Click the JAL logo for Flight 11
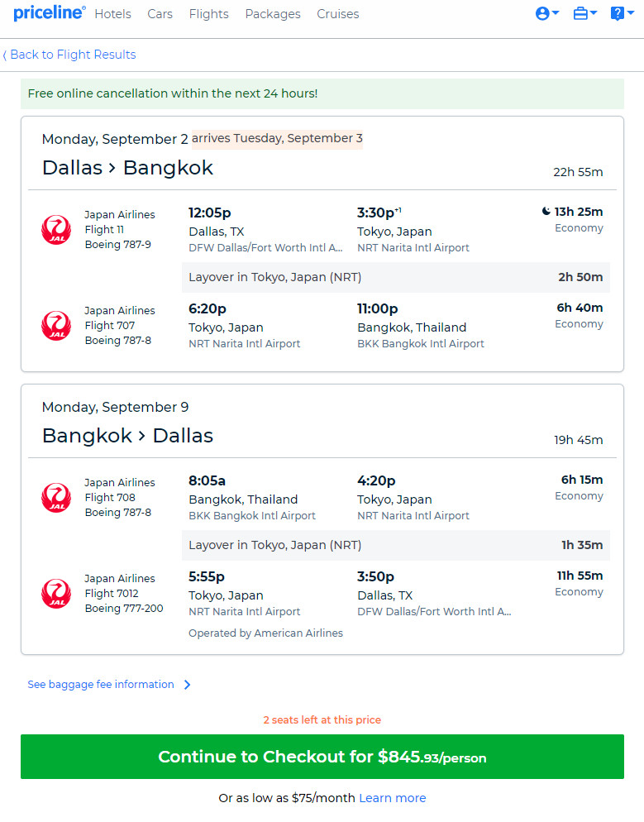This screenshot has height=822, width=644. coord(56,230)
